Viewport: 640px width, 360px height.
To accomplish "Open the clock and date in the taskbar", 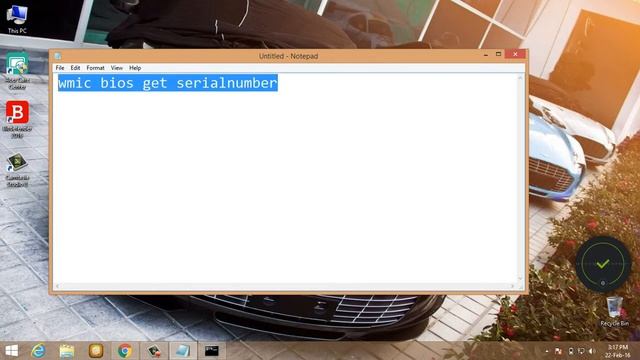I will pyautogui.click(x=617, y=351).
